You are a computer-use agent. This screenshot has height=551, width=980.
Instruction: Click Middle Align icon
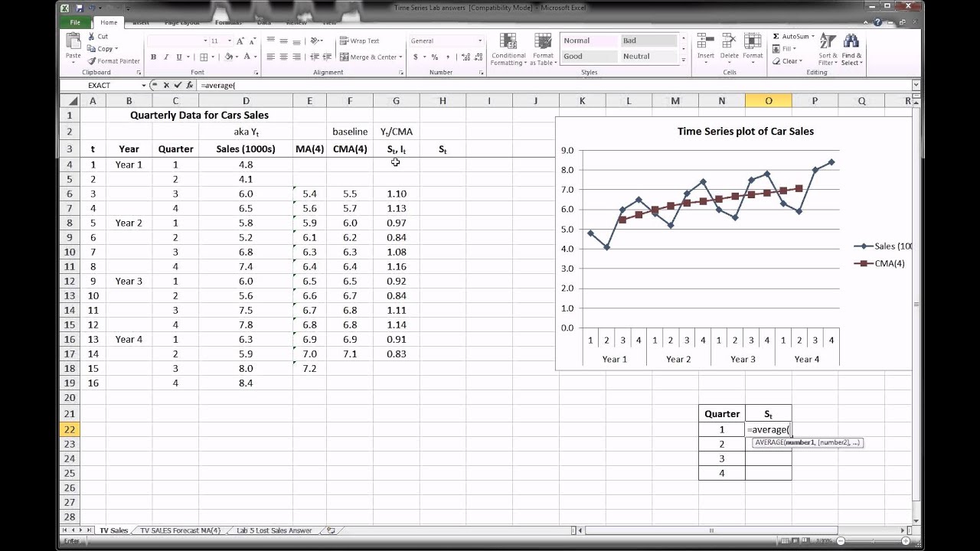283,41
